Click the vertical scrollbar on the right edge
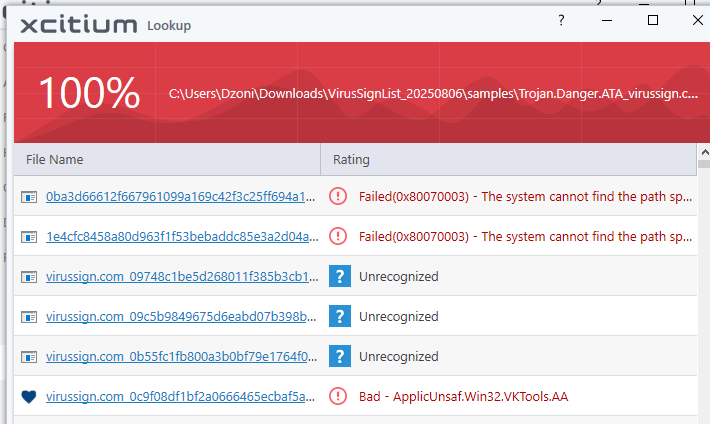The height and width of the screenshot is (424, 710). pos(704,290)
